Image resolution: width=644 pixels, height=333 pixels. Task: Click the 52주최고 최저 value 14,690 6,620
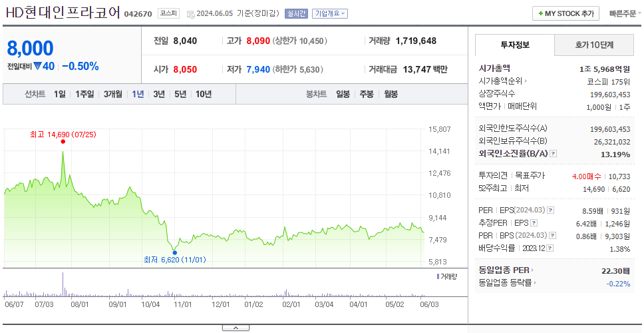tap(607, 188)
